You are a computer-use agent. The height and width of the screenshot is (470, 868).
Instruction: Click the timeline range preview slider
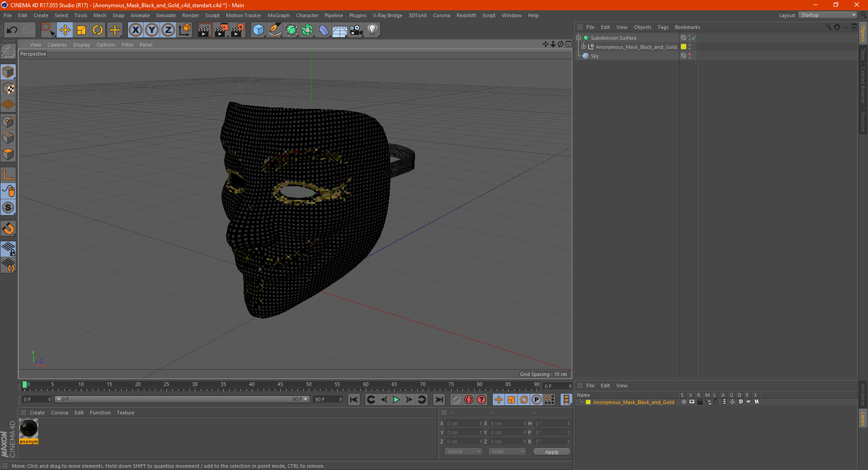(x=182, y=399)
